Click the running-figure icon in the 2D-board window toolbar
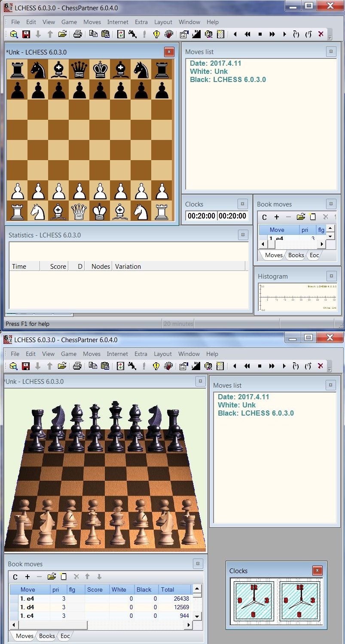Screen dimensions: 345x644 tap(132, 34)
